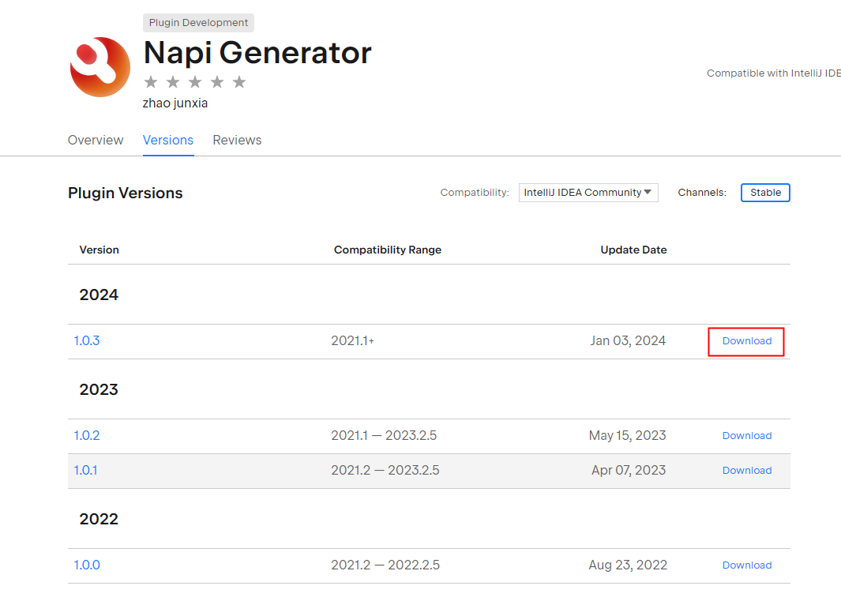Click the second rating star
This screenshot has height=616, width=841.
click(173, 82)
